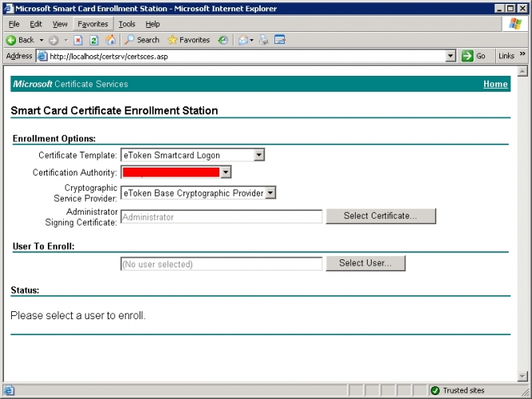Image resolution: width=532 pixels, height=399 pixels.
Task: Open the Edit menu
Action: pos(36,24)
